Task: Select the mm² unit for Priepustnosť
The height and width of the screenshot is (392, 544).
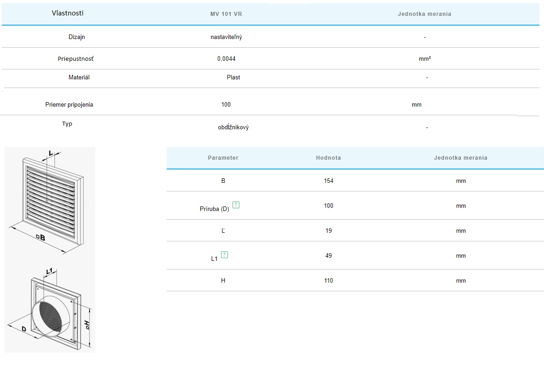Action: tap(425, 59)
